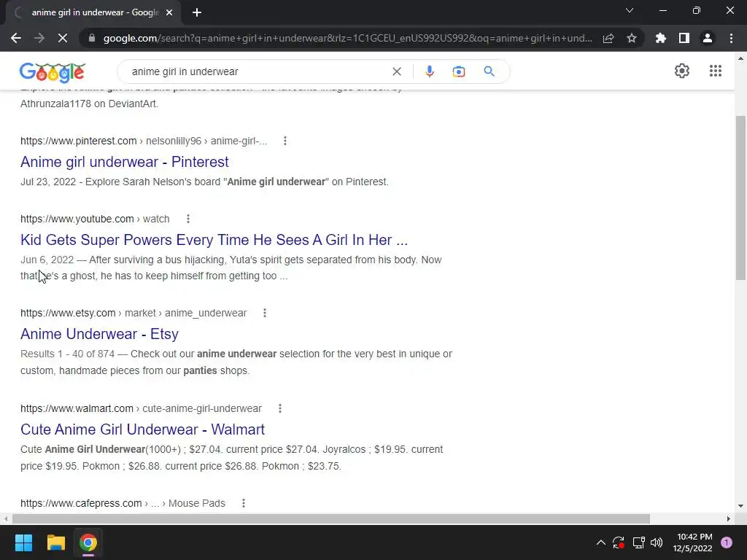Open File Explorer from the taskbar

[55, 542]
